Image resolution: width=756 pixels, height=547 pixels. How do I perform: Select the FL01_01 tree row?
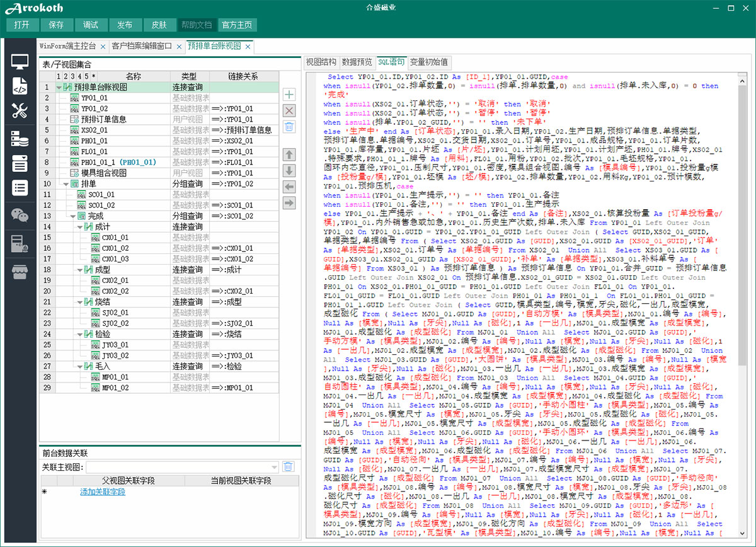tap(159, 152)
